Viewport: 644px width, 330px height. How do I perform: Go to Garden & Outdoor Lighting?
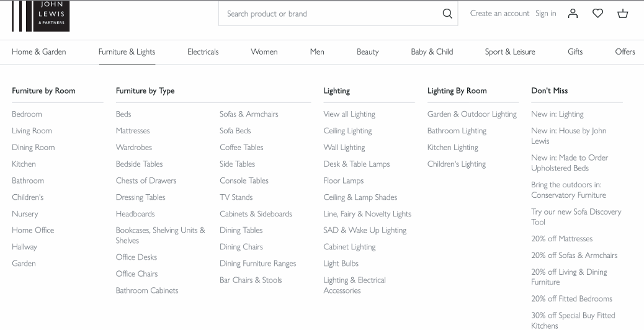pos(472,114)
